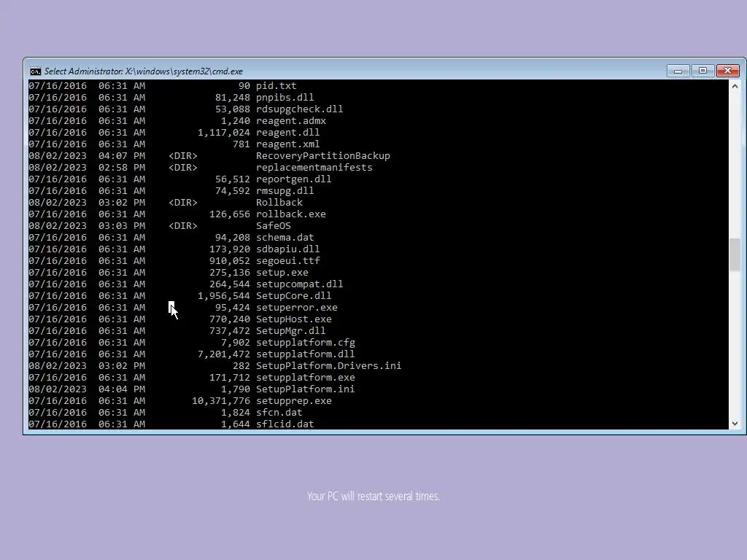
Task: Click setupplatform.exe file name
Action: (306, 377)
